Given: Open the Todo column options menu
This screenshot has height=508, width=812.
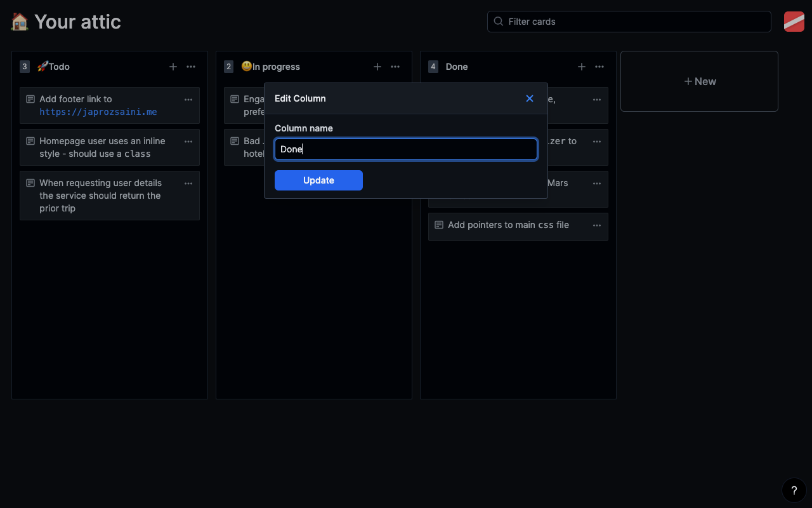Looking at the screenshot, I should coord(191,67).
